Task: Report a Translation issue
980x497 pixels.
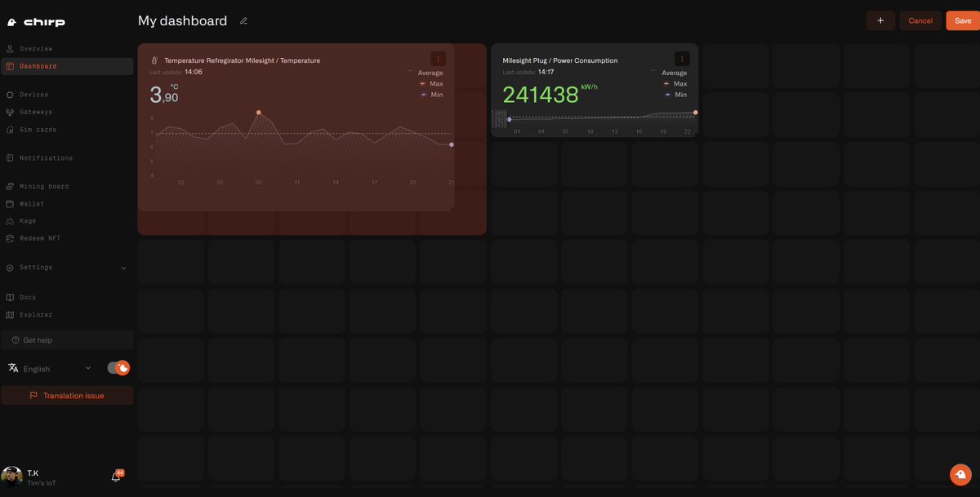Action: 67,396
